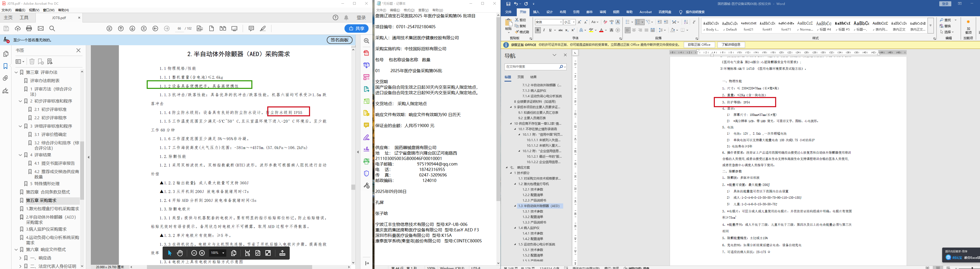This screenshot has height=269, width=980.
Task: Zoom out using the floating toolbar minus
Action: coord(194,253)
